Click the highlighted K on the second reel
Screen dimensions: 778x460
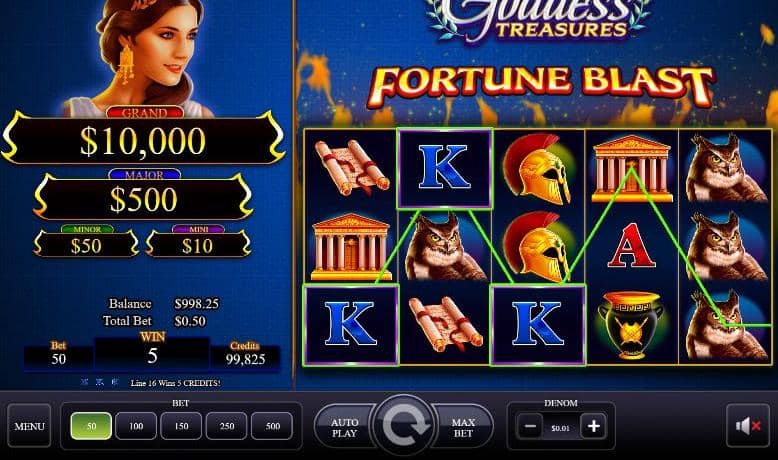pyautogui.click(x=444, y=168)
